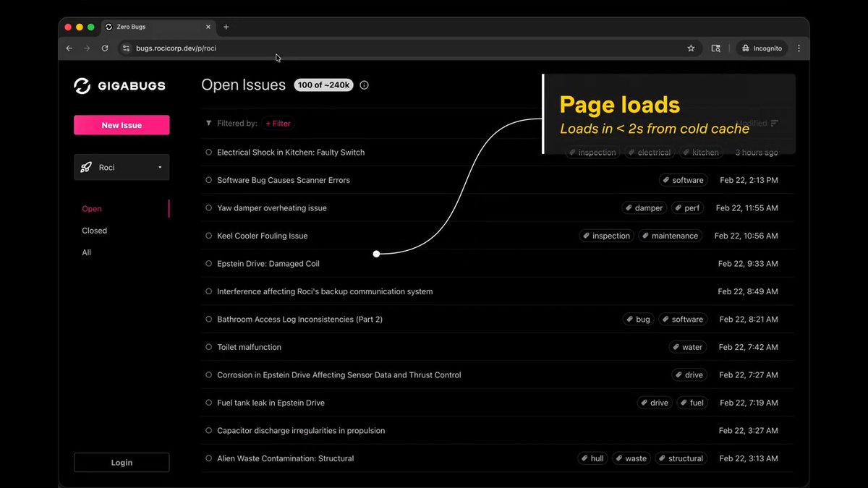Viewport: 868px width, 488px height.
Task: Toggle status circle for Capacitor discharge issue
Action: [x=209, y=431]
